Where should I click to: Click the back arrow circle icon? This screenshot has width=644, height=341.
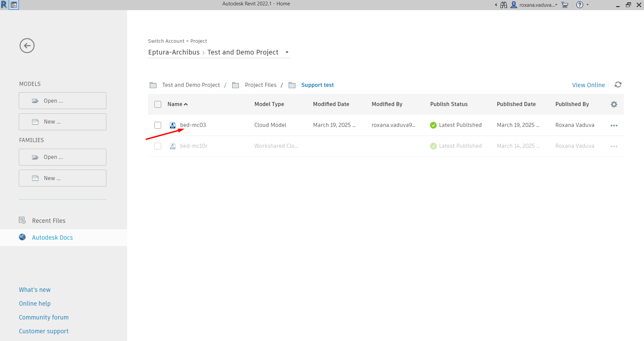27,45
